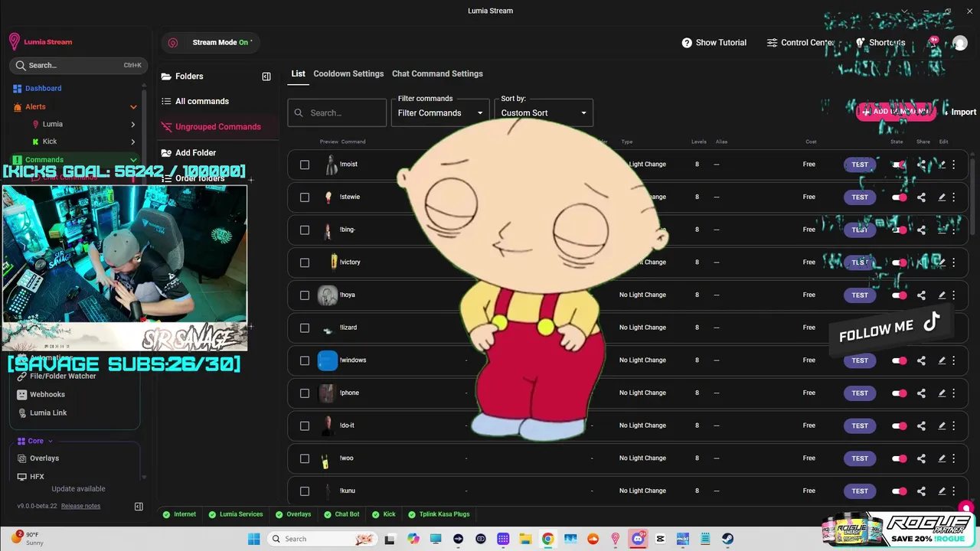Image resolution: width=980 pixels, height=551 pixels.
Task: Open the Sort by Custom Sort dropdown
Action: pyautogui.click(x=544, y=112)
